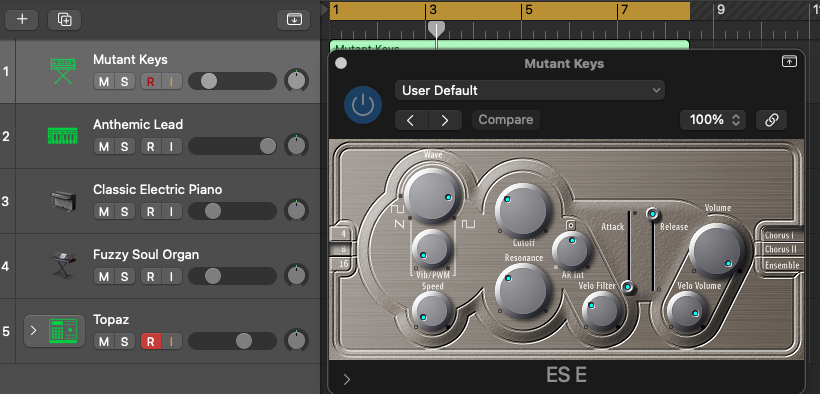This screenshot has width=820, height=394.
Task: Click the Resonance knob
Action: point(523,291)
